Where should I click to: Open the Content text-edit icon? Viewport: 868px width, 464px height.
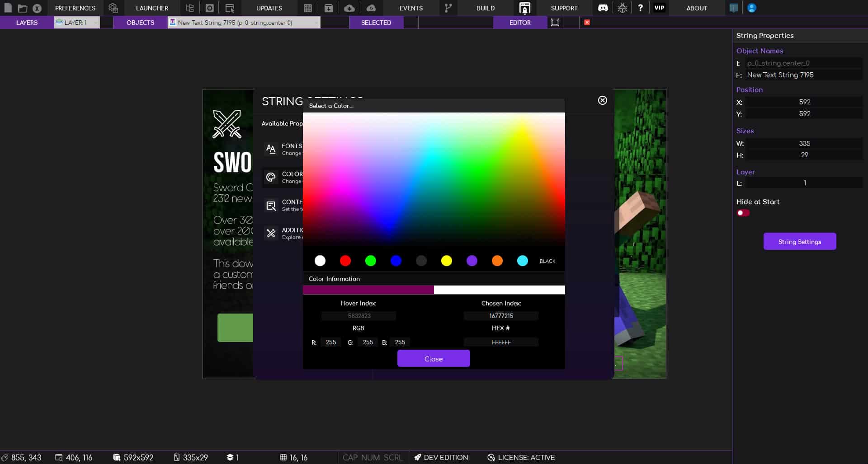click(x=271, y=206)
